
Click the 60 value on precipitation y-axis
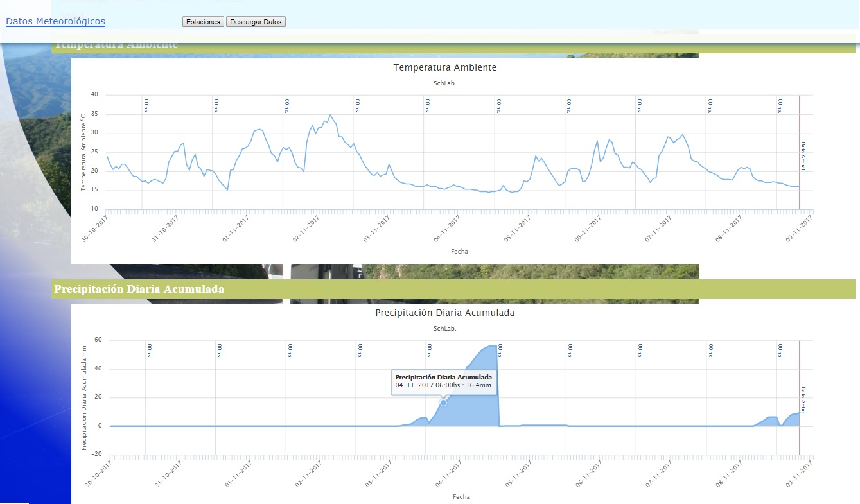tap(98, 340)
